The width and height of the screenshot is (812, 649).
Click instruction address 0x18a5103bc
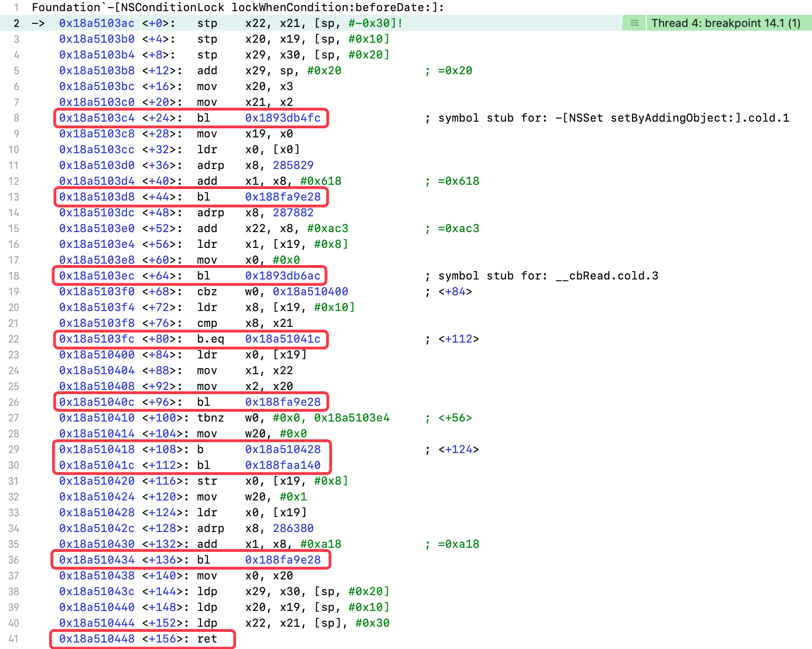[x=97, y=86]
